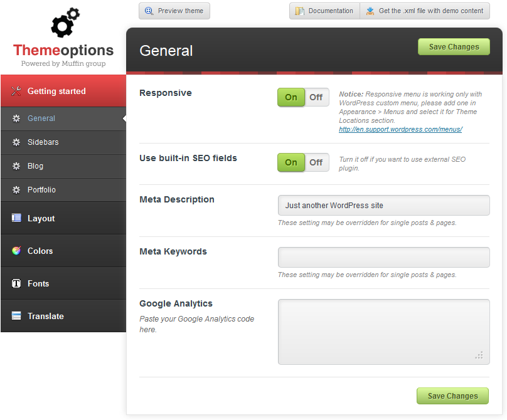Click the Documentation book icon

[x=300, y=11]
